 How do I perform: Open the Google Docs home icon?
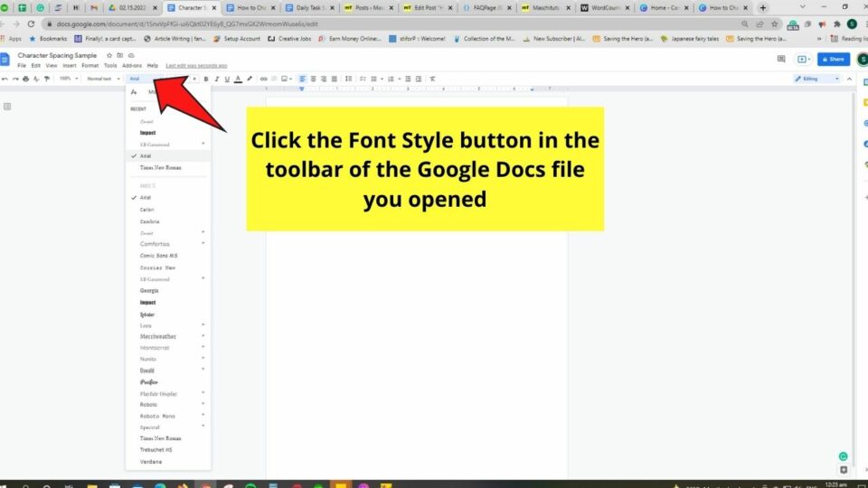pyautogui.click(x=5, y=60)
